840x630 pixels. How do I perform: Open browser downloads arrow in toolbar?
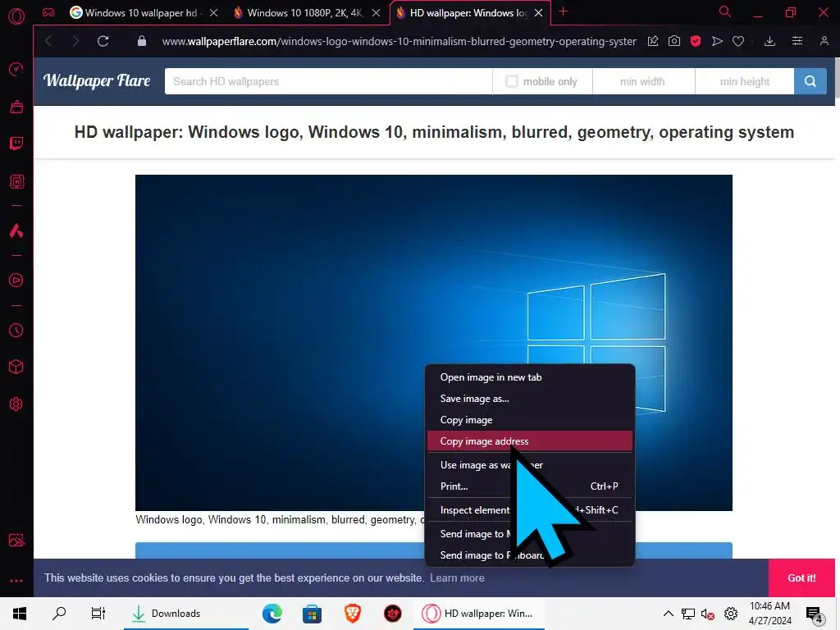pyautogui.click(x=769, y=41)
